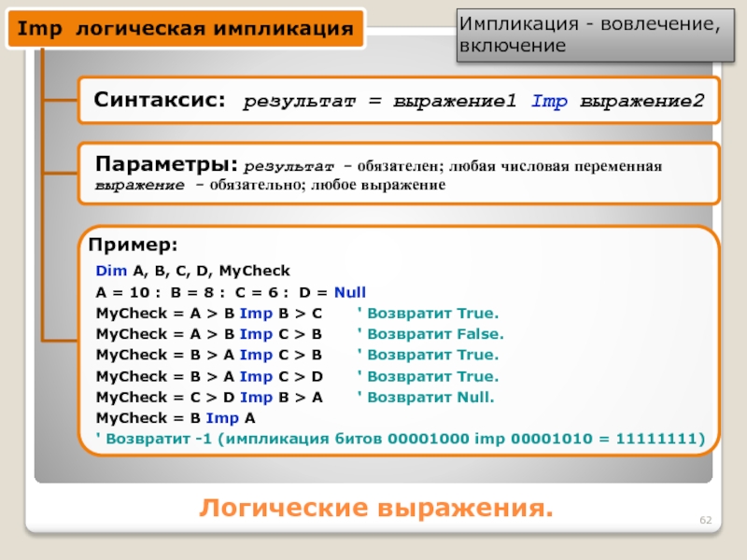The image size is (747, 560).
Task: Click the comment line starting 'Возвратит -1'
Action: point(400,438)
